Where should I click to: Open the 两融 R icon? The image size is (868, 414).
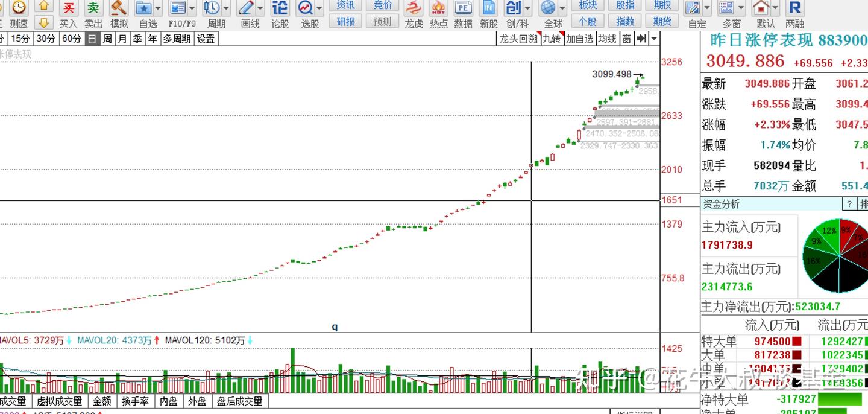(795, 8)
